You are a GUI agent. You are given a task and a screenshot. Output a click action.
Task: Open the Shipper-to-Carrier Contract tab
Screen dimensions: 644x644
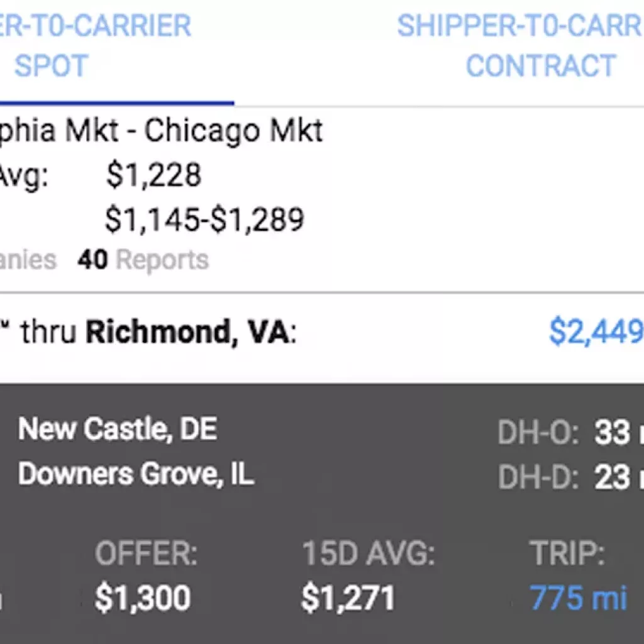click(x=520, y=45)
